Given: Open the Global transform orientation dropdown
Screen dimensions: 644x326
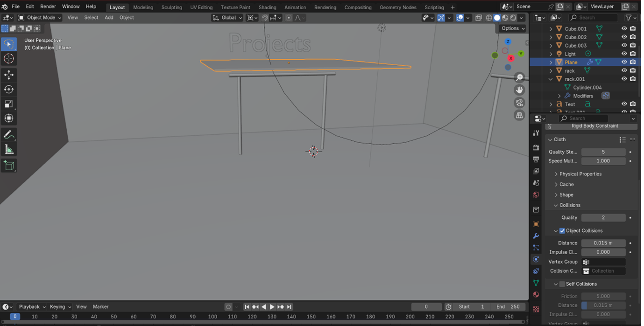Looking at the screenshot, I should coord(228,18).
